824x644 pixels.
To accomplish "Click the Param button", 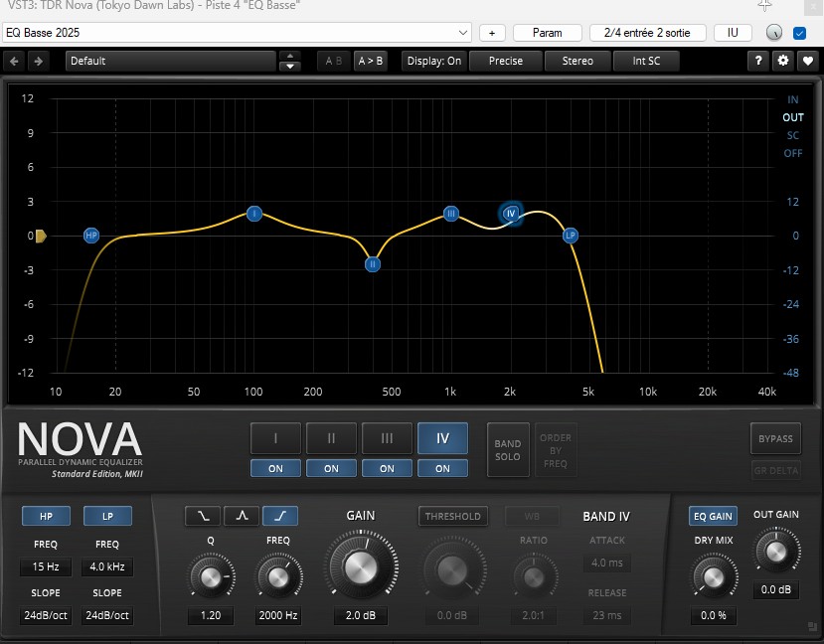I will tap(547, 33).
